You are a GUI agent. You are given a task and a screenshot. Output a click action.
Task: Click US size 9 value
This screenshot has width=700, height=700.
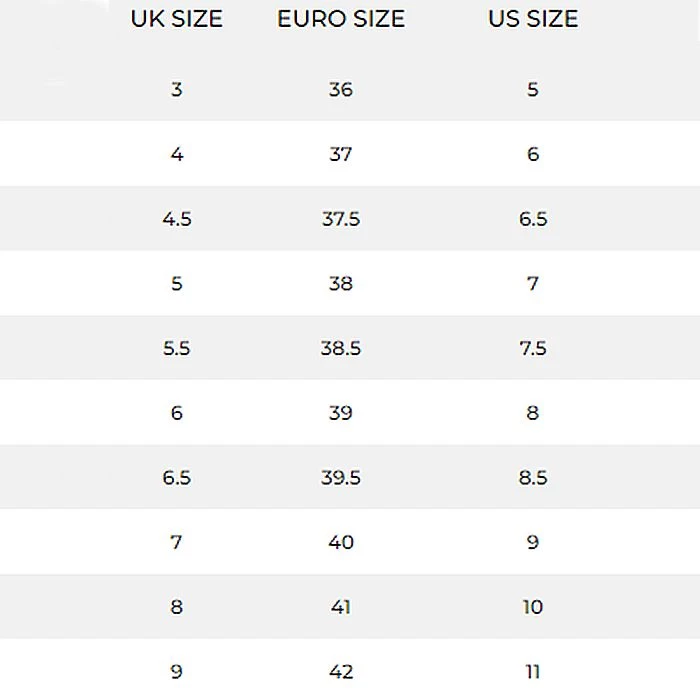[x=533, y=542]
